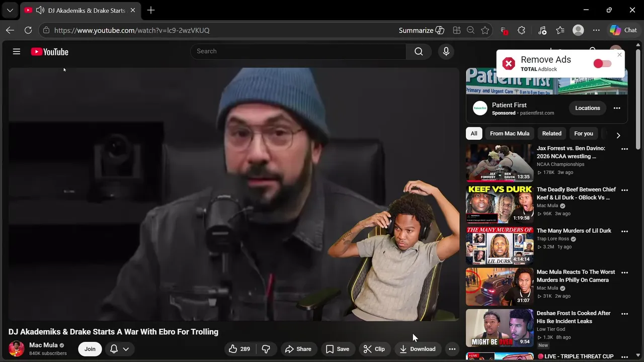The image size is (644, 362).
Task: Open browser Settings and more ellipsis
Action: [x=596, y=30]
